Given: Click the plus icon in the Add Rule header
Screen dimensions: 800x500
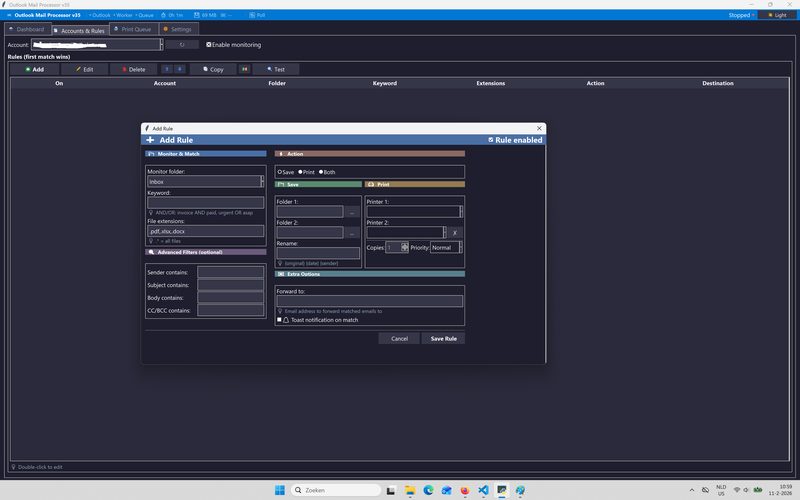Looking at the screenshot, I should click(x=150, y=140).
